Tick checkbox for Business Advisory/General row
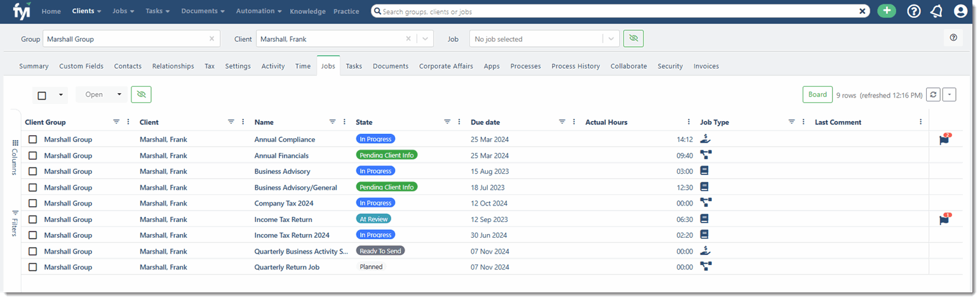This screenshot has width=980, height=300. pyautogui.click(x=32, y=187)
